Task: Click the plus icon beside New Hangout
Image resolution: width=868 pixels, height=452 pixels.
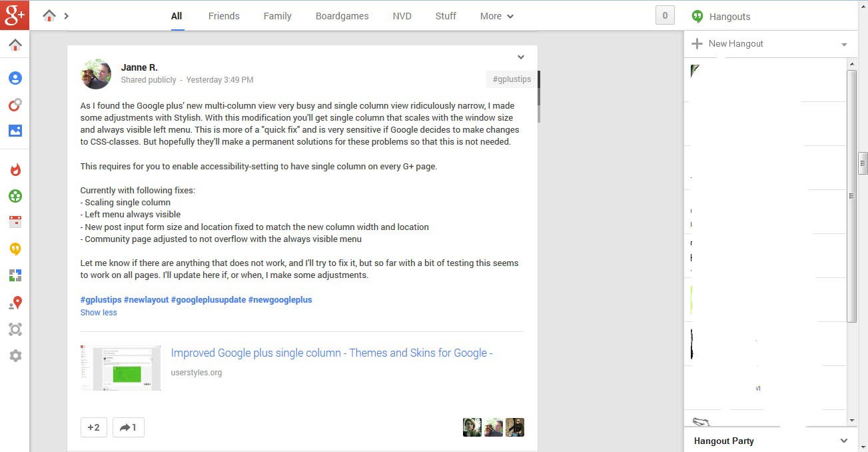Action: point(697,43)
